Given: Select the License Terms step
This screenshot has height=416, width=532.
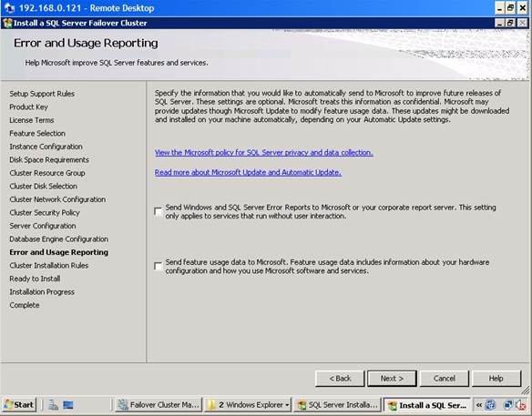Looking at the screenshot, I should click(x=32, y=120).
